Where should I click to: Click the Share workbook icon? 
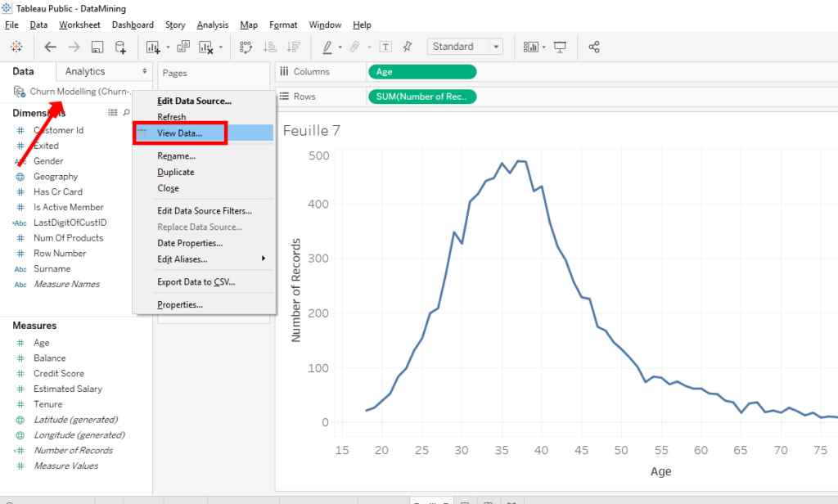[594, 47]
